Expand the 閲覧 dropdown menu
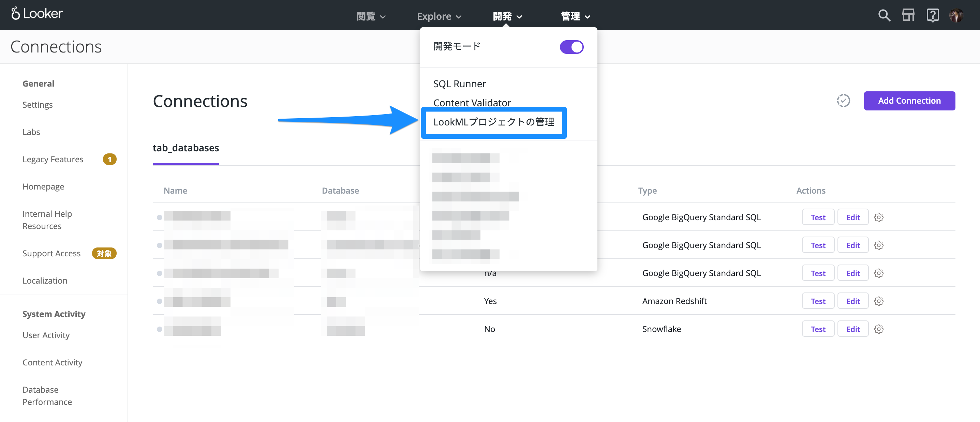 (x=371, y=16)
